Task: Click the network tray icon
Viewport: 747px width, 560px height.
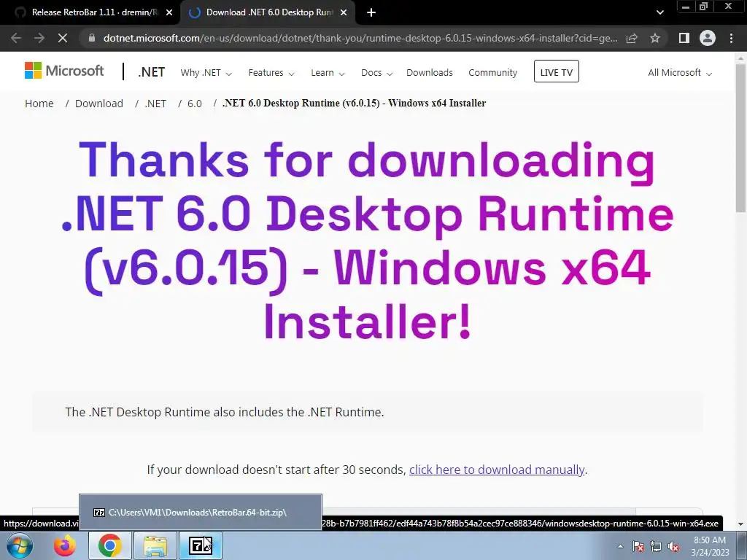Action: [656, 546]
